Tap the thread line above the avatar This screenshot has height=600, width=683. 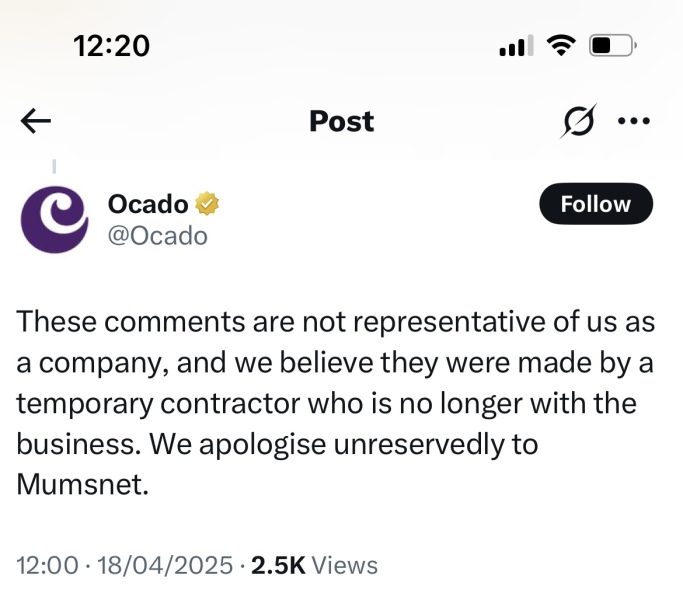coord(54,166)
